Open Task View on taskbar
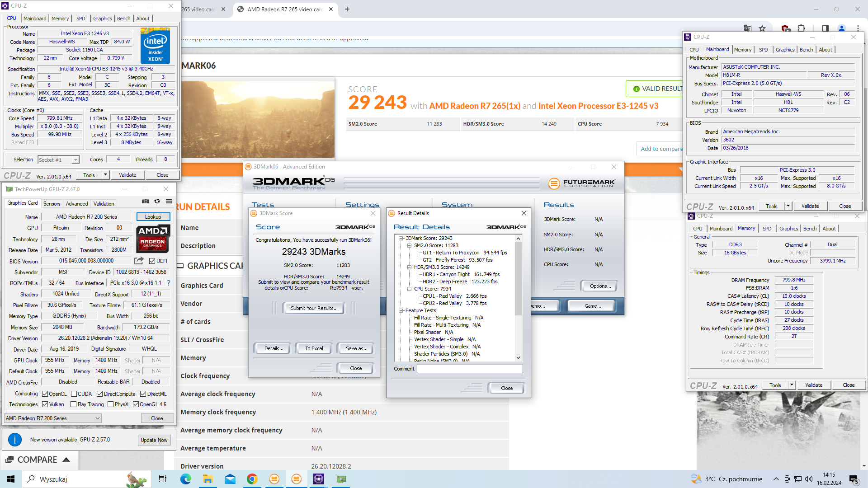The height and width of the screenshot is (488, 868). pos(163,479)
